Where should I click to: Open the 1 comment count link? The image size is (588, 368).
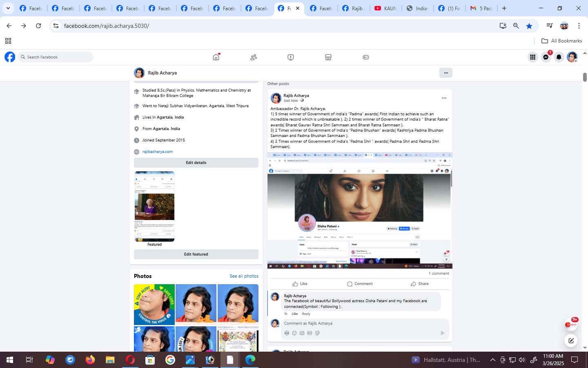click(x=439, y=274)
